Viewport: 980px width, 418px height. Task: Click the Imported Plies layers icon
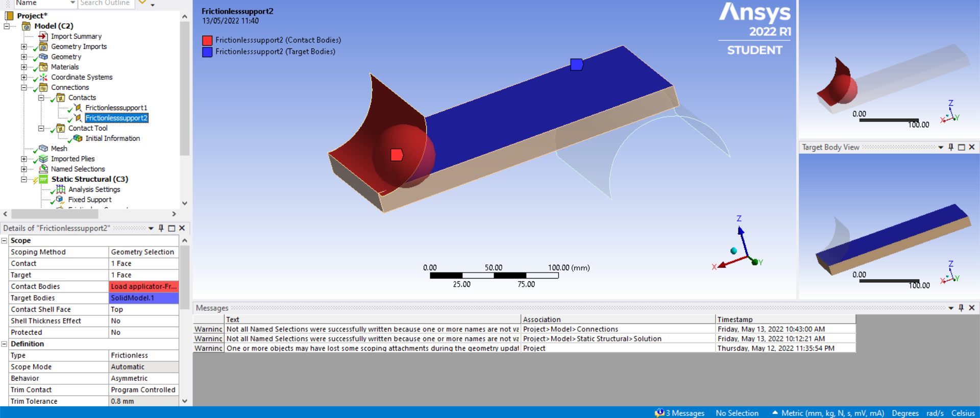click(43, 159)
